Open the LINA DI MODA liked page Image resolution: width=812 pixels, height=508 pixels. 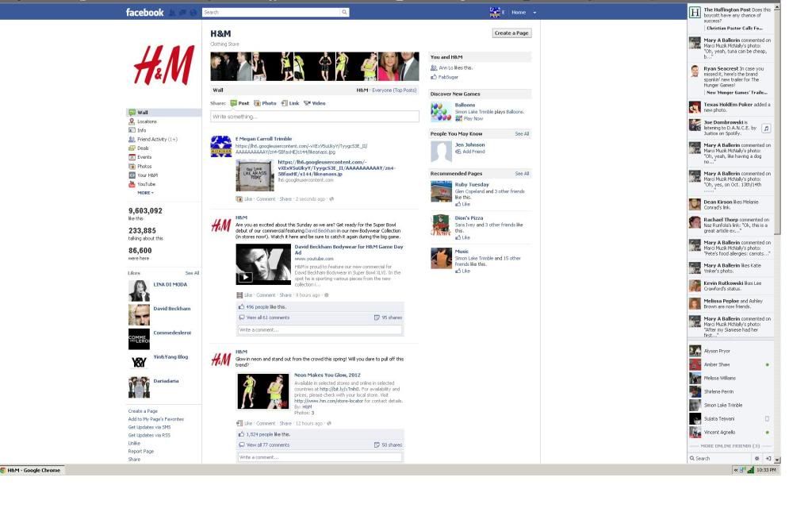170,285
